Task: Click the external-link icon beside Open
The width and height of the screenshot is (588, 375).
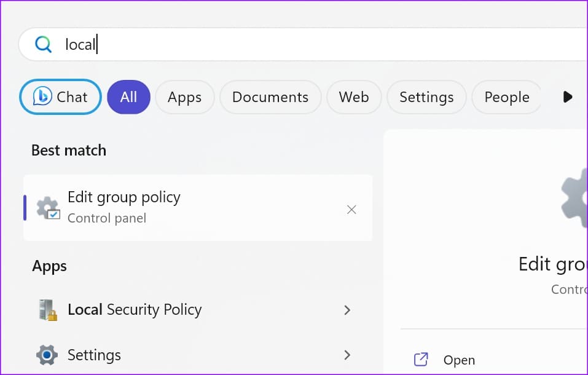Action: click(x=421, y=359)
